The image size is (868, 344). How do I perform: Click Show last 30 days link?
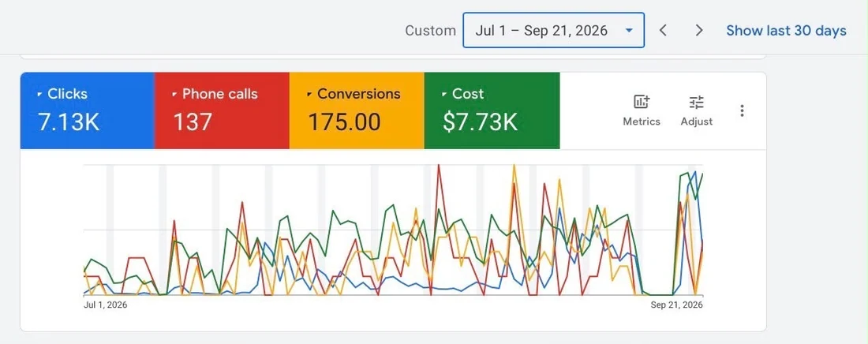(786, 31)
